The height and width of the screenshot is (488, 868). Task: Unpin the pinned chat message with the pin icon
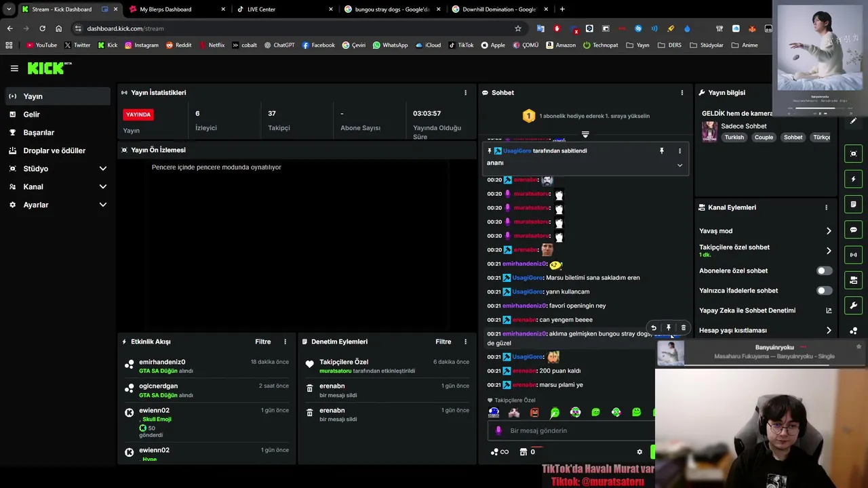662,151
